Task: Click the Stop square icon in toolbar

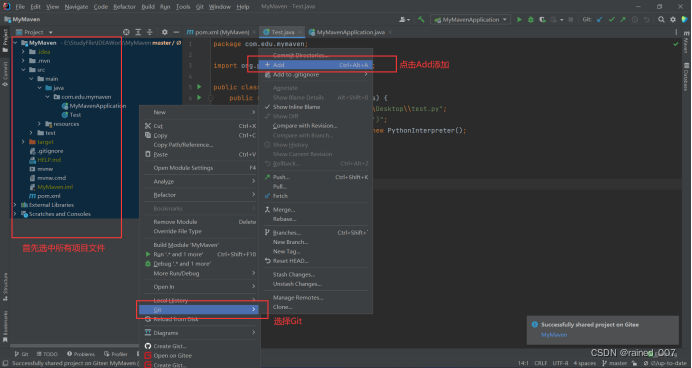Action: click(571, 19)
